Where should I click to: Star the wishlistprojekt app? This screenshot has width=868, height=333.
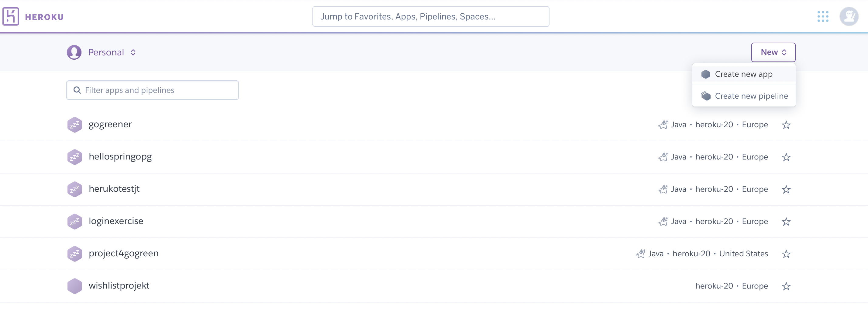tap(786, 286)
